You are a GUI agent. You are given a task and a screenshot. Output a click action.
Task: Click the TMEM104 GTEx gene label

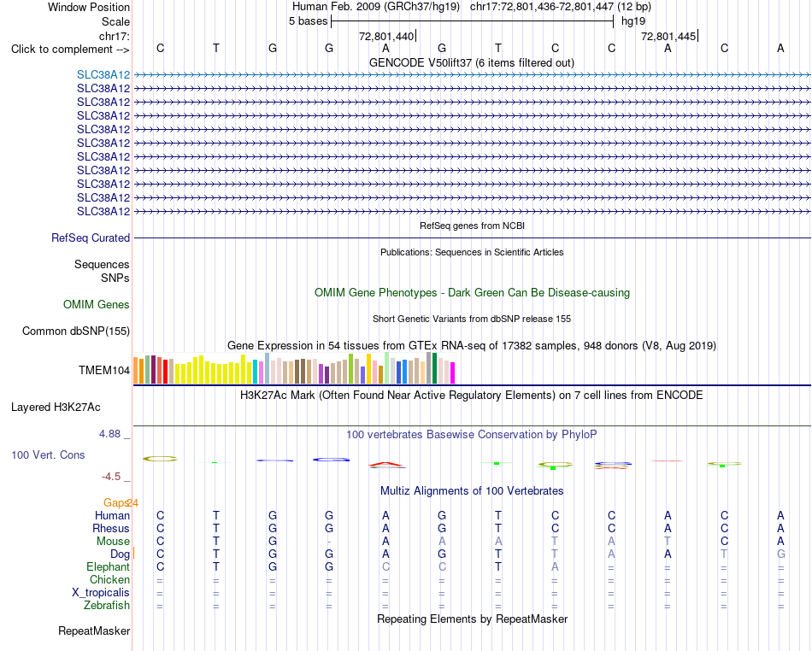(x=103, y=371)
